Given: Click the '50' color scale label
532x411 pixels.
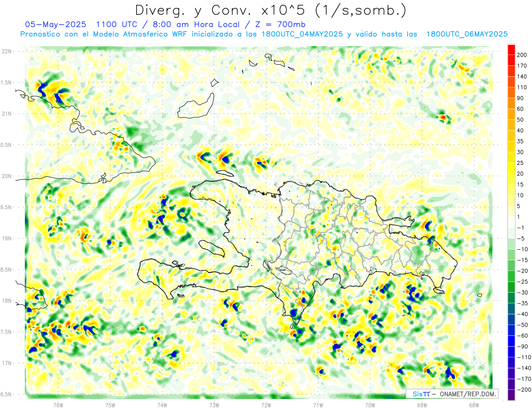Looking at the screenshot, I should pyautogui.click(x=520, y=120).
